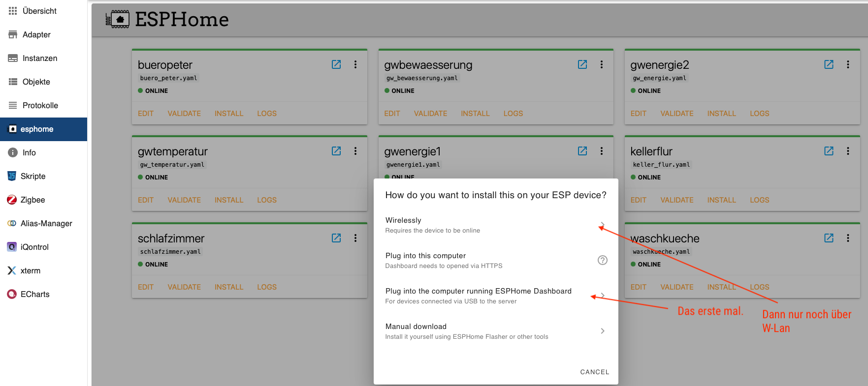Open three-dot menu for gwtemperatur
868x386 pixels.
tap(355, 151)
